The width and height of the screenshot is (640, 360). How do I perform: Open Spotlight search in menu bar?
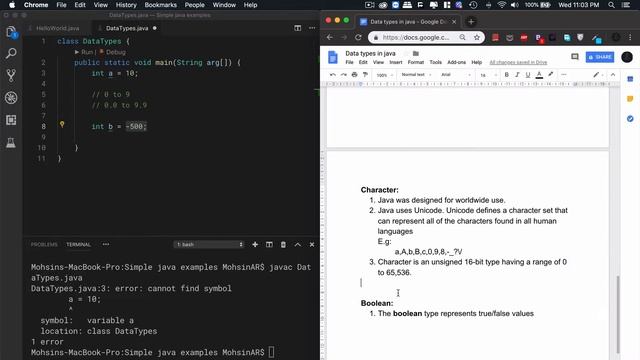(x=611, y=5)
